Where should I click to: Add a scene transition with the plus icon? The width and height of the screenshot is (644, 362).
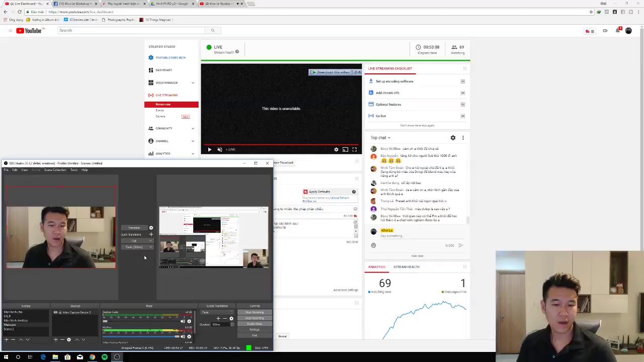[x=218, y=318]
